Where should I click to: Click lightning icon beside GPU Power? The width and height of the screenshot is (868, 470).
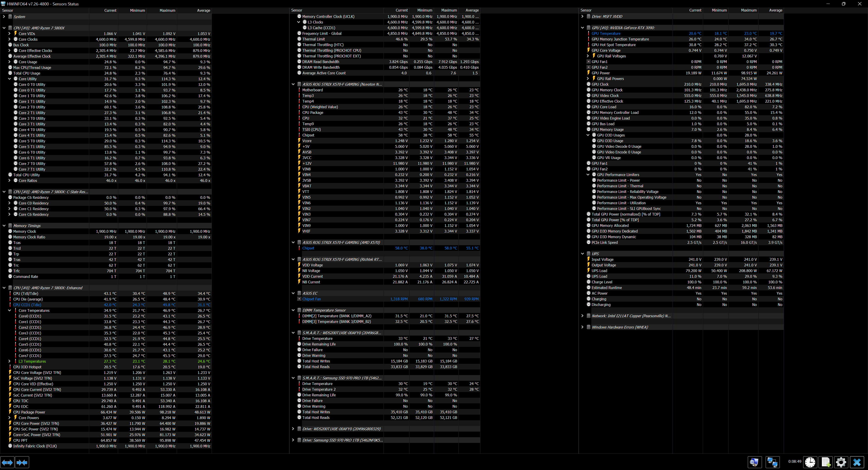588,73
